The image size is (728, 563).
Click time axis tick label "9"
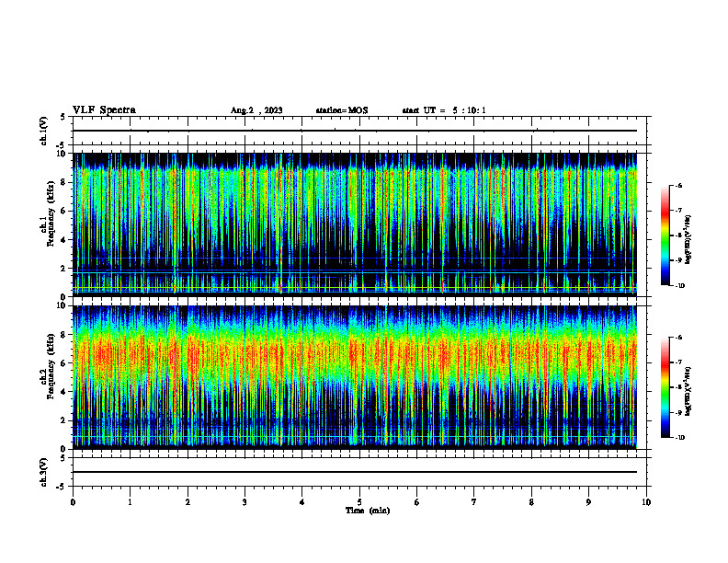(588, 501)
